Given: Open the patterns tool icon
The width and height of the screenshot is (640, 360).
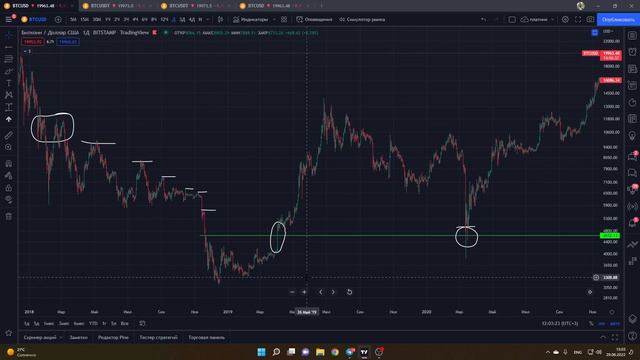Looking at the screenshot, I should (x=9, y=95).
